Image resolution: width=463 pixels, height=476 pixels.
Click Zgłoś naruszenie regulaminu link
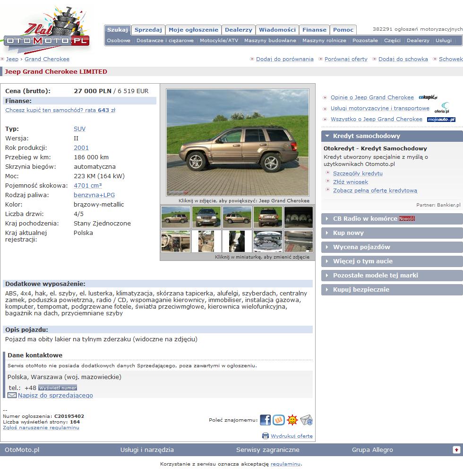point(41,427)
